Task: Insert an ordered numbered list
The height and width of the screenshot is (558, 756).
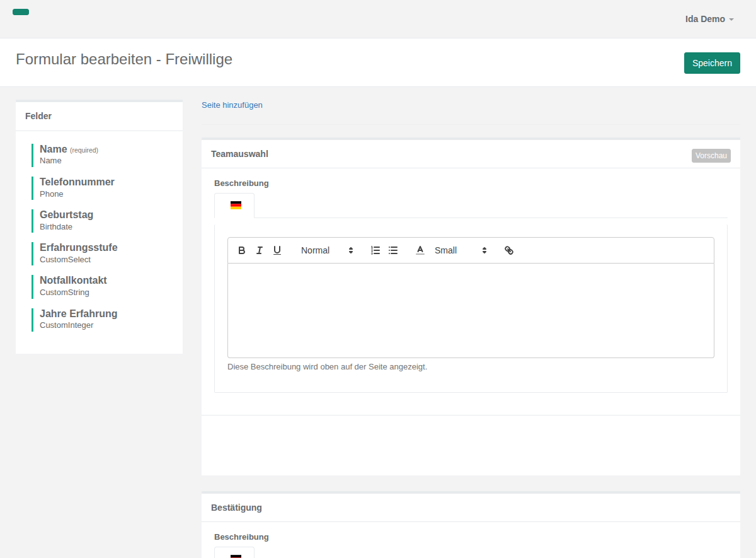Action: pyautogui.click(x=375, y=250)
